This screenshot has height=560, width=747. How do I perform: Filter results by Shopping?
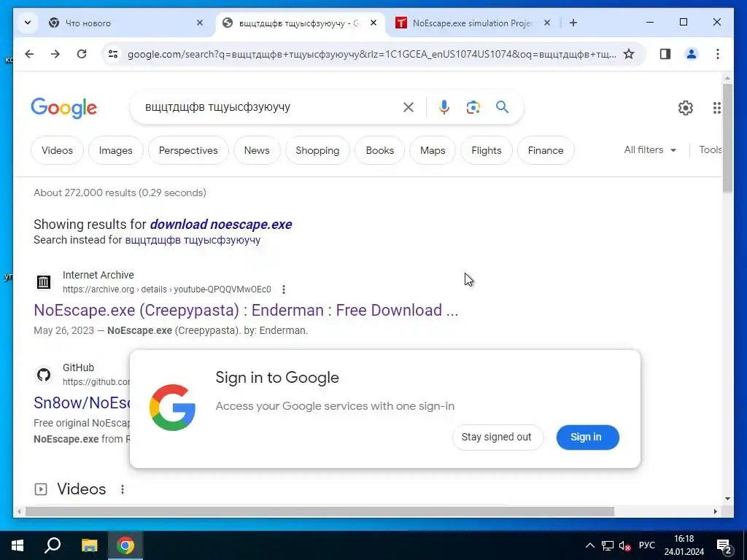click(317, 150)
